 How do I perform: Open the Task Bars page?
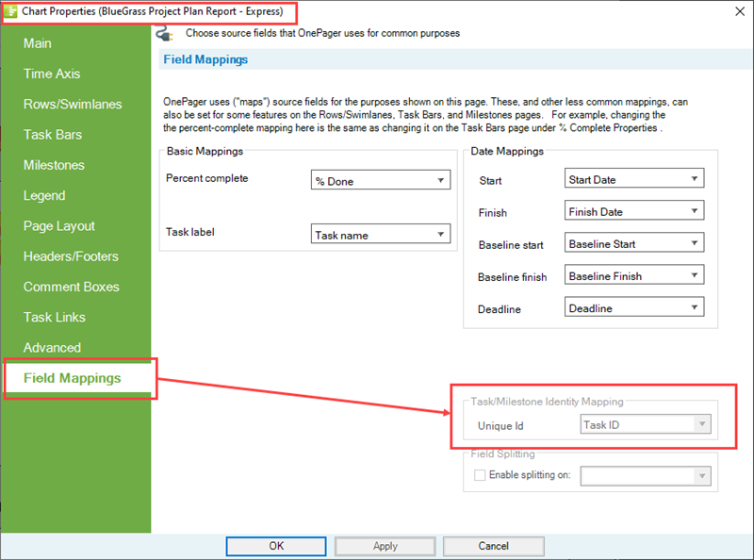click(x=53, y=134)
